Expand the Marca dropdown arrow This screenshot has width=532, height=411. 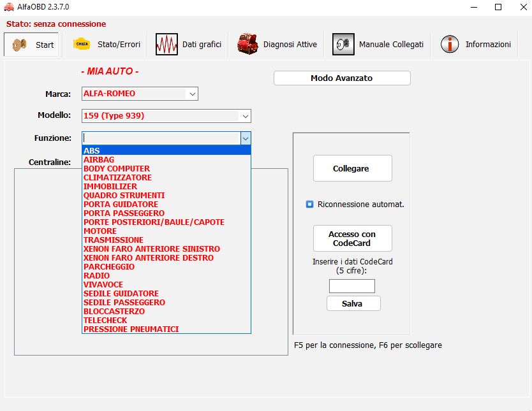(x=193, y=94)
